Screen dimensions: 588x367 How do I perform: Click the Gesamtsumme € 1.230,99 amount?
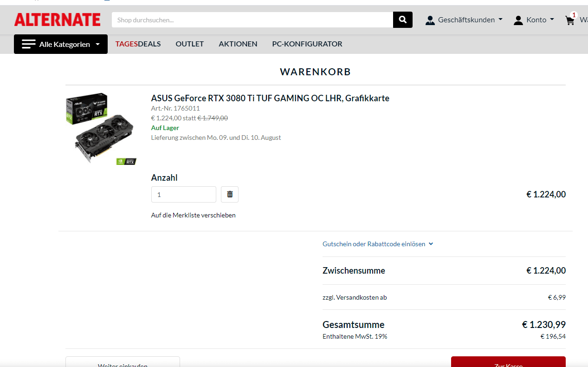coord(544,324)
